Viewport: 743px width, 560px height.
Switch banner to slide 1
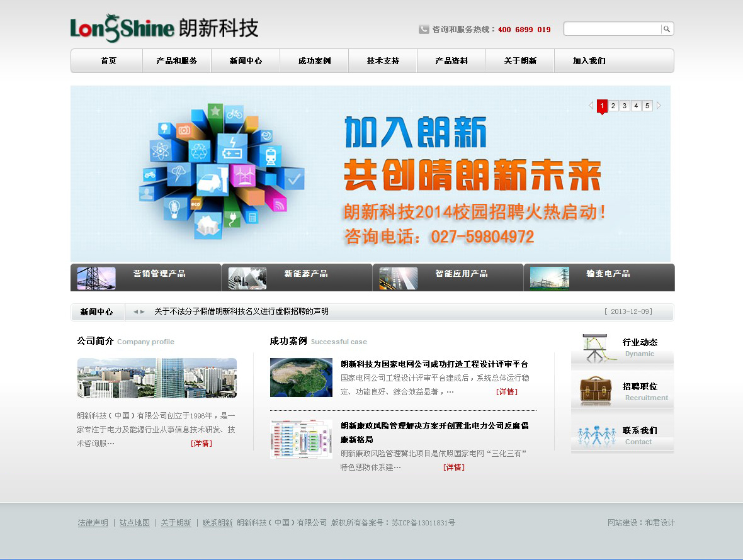(x=602, y=106)
